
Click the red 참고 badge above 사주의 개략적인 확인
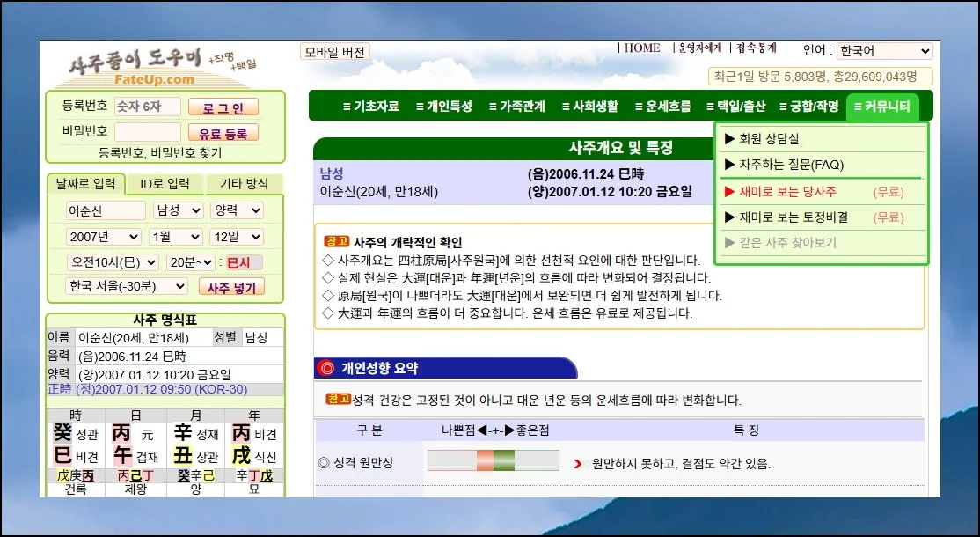pyautogui.click(x=337, y=241)
